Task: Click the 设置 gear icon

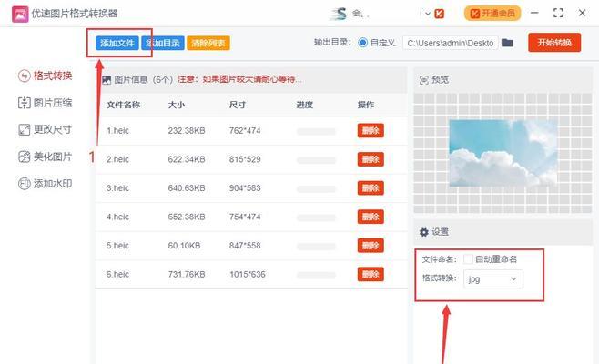Action: pyautogui.click(x=423, y=232)
